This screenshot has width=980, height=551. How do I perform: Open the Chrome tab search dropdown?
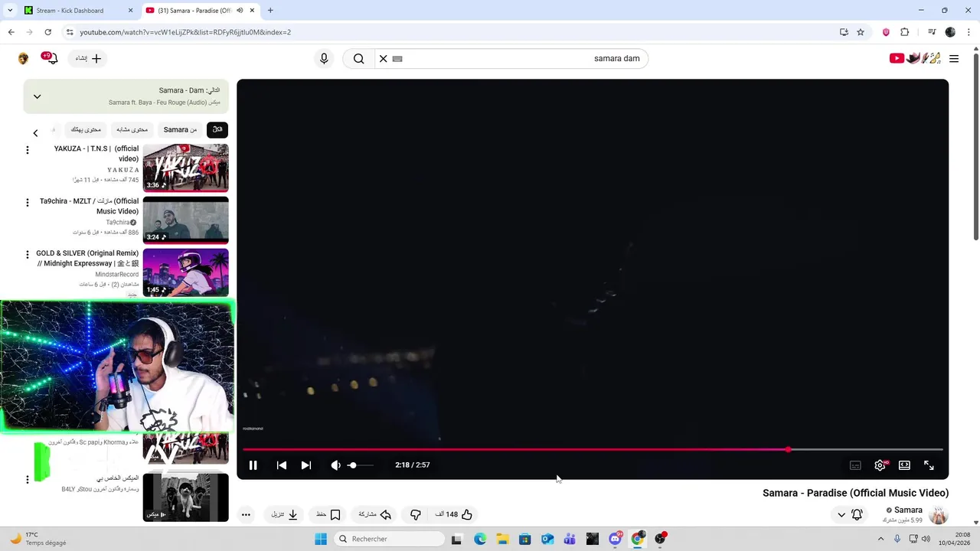coord(9,11)
